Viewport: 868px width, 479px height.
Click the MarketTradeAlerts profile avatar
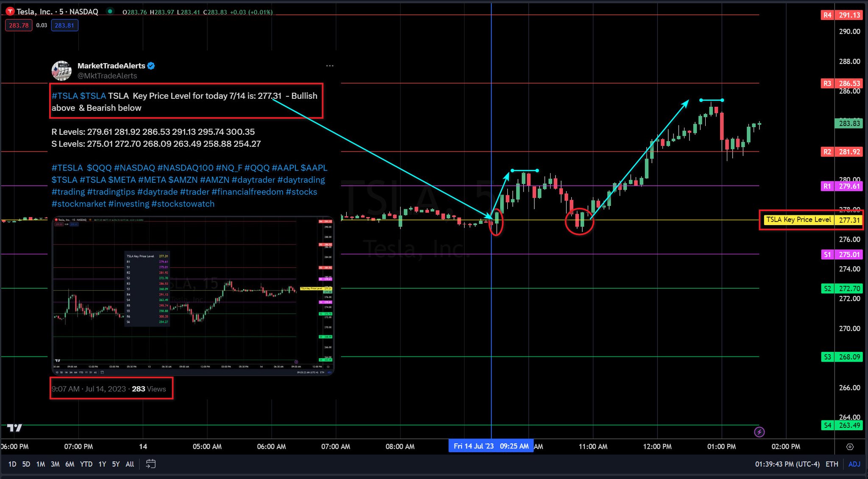tap(61, 70)
